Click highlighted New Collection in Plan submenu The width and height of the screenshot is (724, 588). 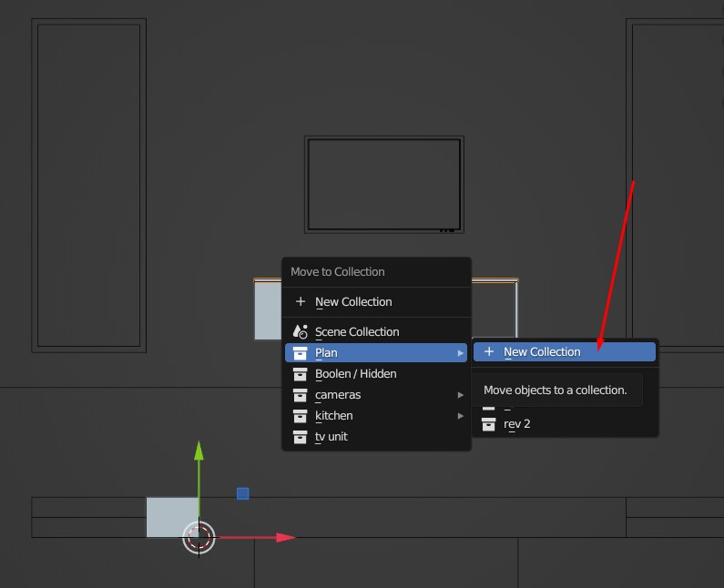(x=565, y=351)
